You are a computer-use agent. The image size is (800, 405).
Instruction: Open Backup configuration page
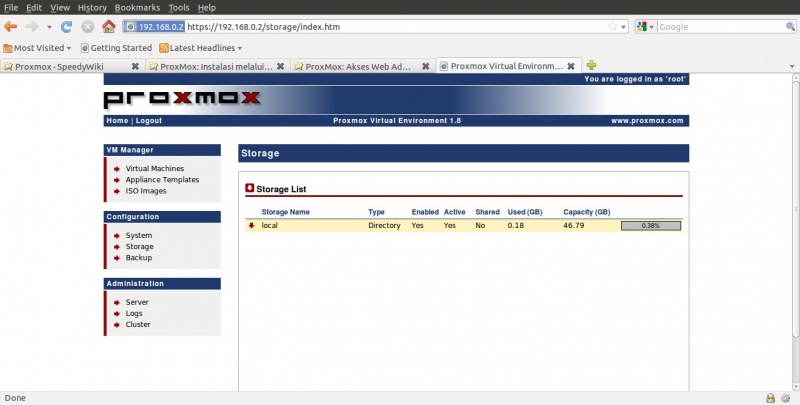(139, 258)
